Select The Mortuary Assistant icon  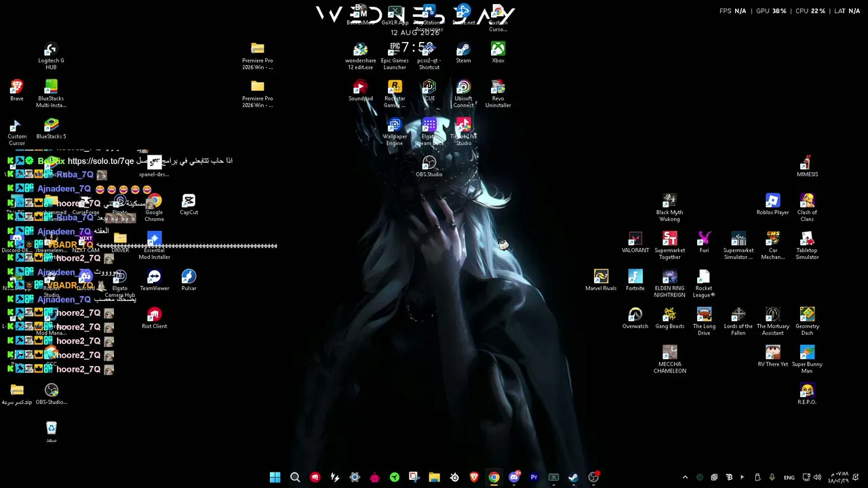click(x=772, y=322)
